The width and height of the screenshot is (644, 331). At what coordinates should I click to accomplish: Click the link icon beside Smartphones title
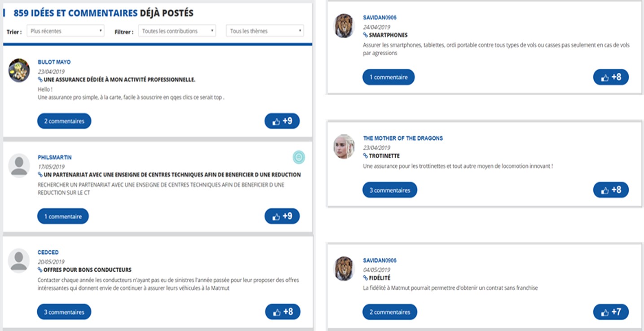point(365,35)
